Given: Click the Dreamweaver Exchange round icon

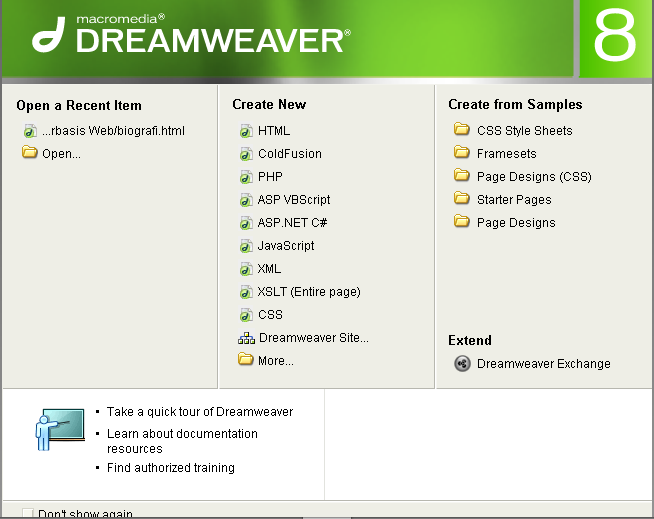Looking at the screenshot, I should 462,363.
